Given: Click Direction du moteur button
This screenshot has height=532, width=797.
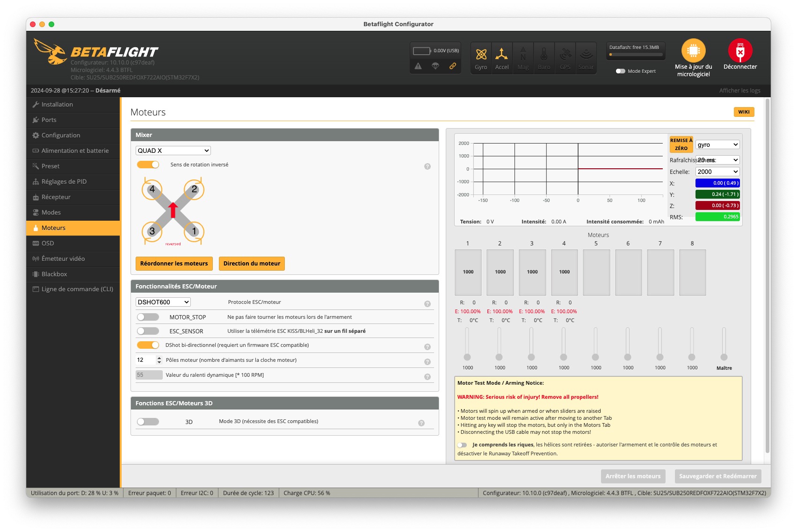Looking at the screenshot, I should click(x=252, y=264).
